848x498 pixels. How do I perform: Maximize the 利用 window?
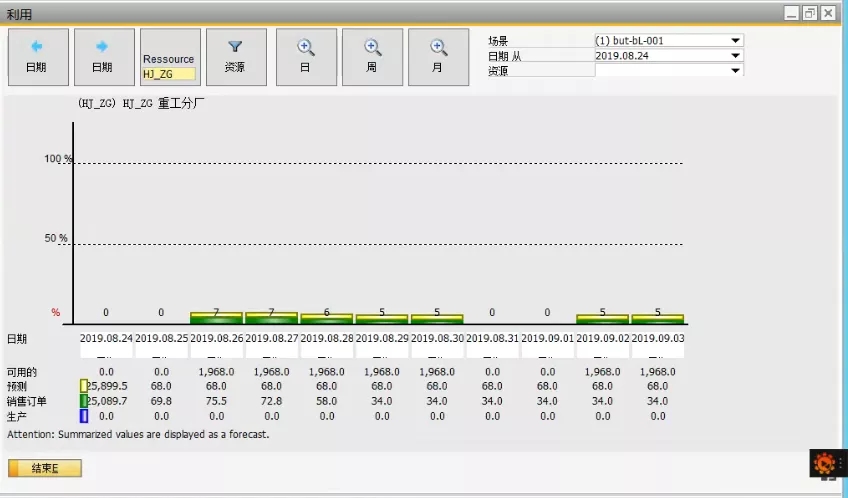click(810, 13)
